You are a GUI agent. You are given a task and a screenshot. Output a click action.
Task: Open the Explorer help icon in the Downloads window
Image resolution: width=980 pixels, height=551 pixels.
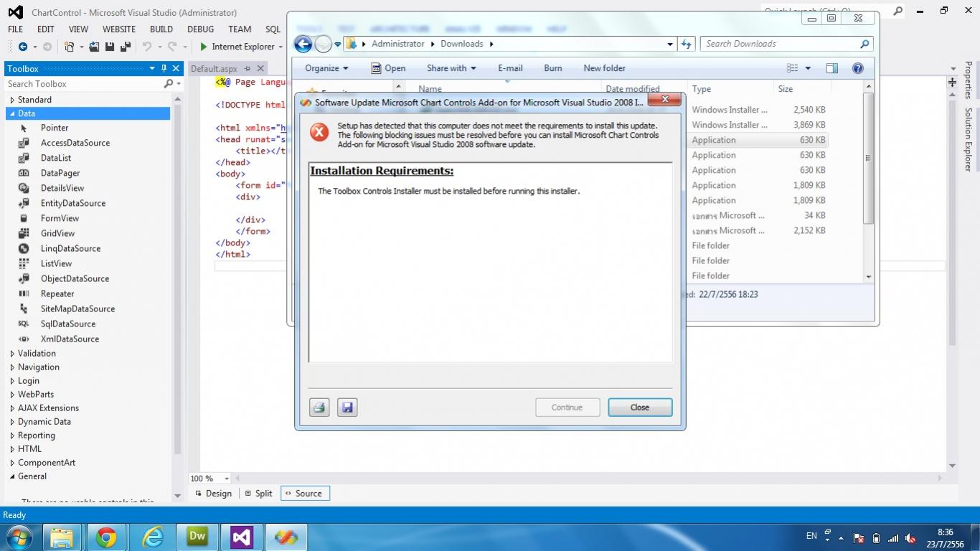tap(857, 68)
